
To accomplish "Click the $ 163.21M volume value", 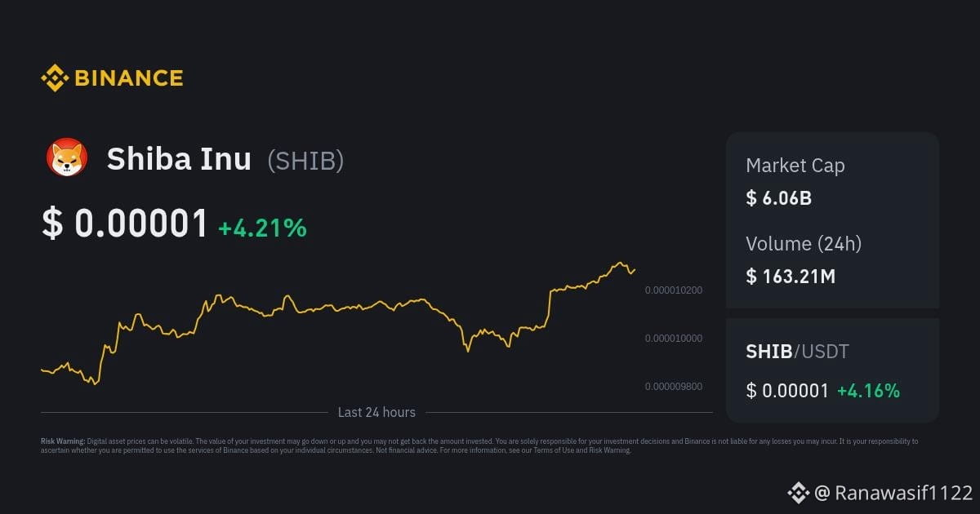I will point(791,277).
